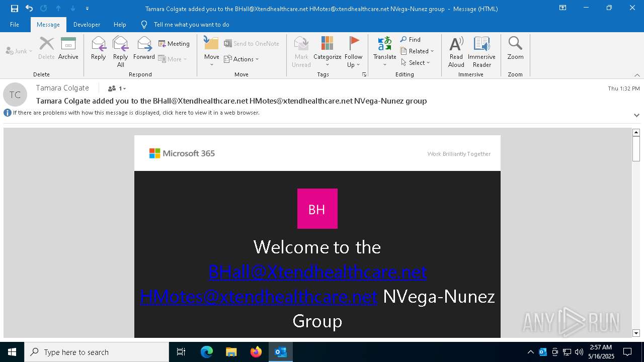Open Tags dialog launcher
The width and height of the screenshot is (644, 362).
click(364, 74)
